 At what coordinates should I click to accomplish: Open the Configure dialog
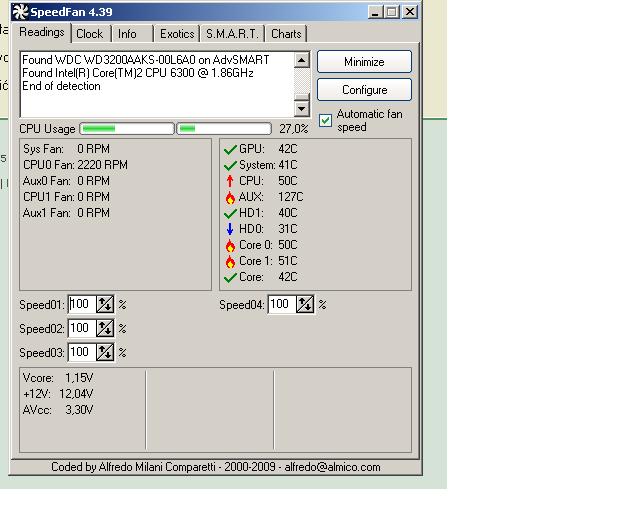point(364,89)
